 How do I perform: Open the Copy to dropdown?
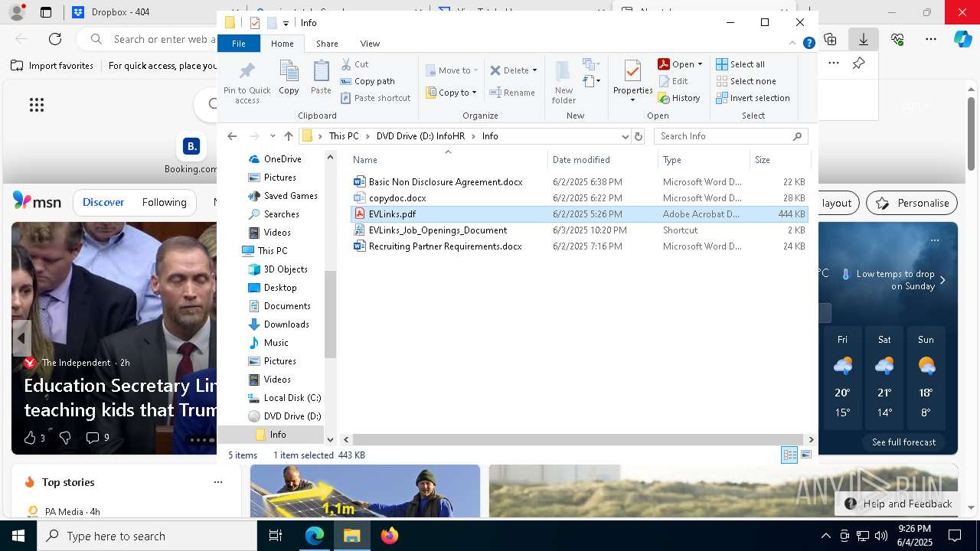pyautogui.click(x=452, y=93)
